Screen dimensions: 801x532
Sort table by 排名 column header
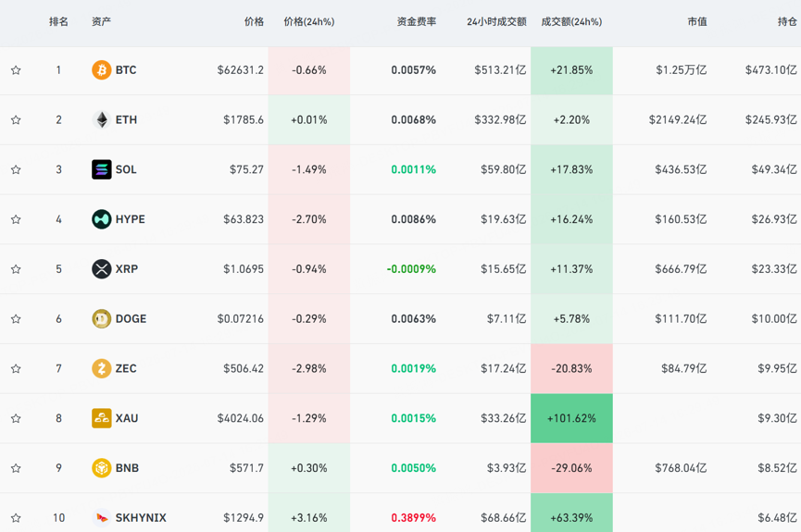click(58, 22)
